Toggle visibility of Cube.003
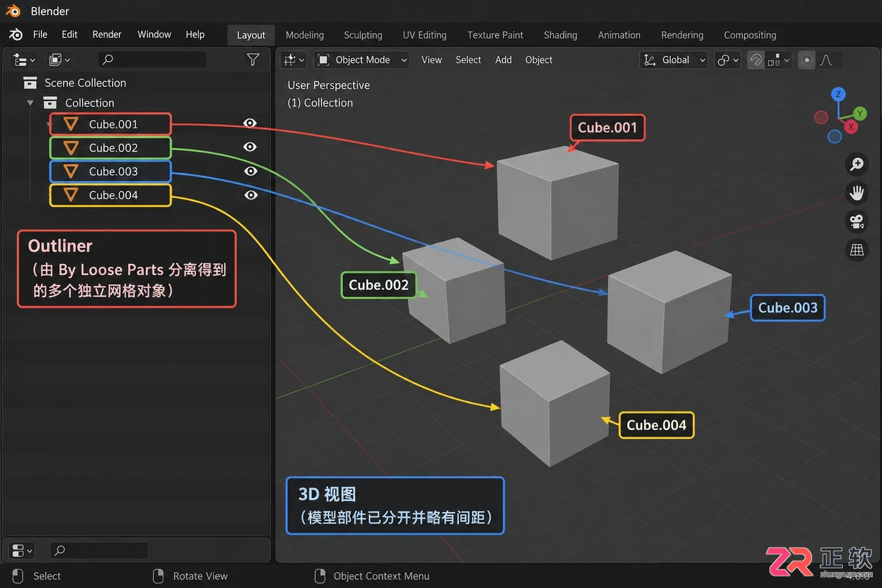 [251, 171]
